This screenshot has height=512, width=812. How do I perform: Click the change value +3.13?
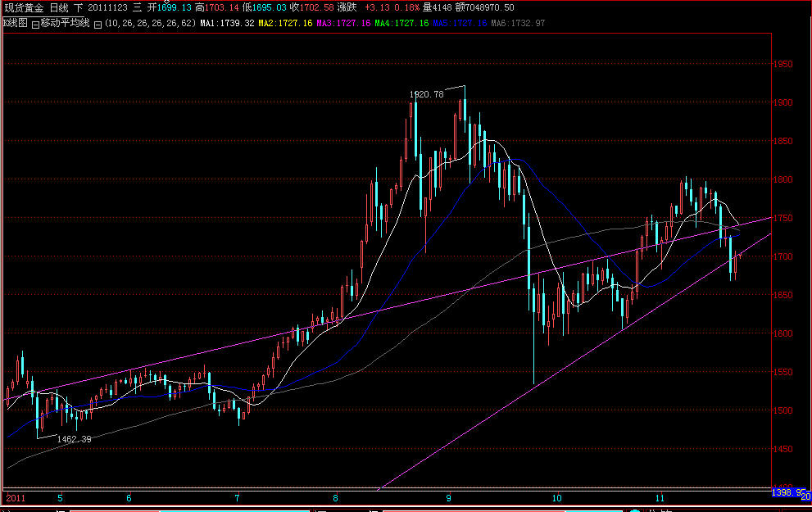pos(377,7)
